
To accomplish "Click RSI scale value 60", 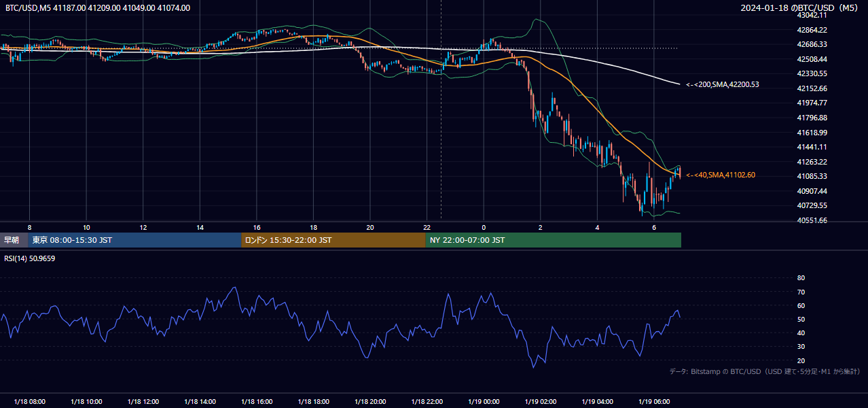I will point(801,305).
